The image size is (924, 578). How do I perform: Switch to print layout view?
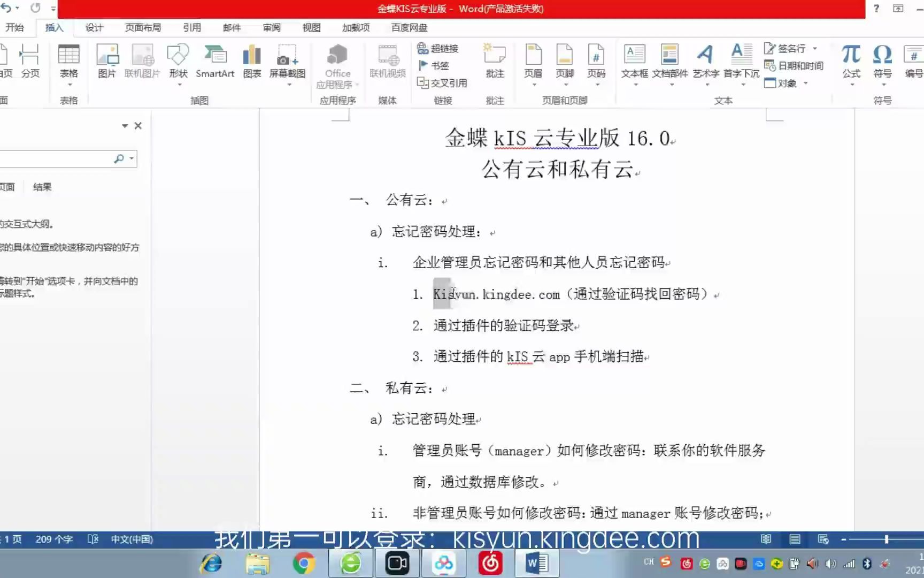795,539
